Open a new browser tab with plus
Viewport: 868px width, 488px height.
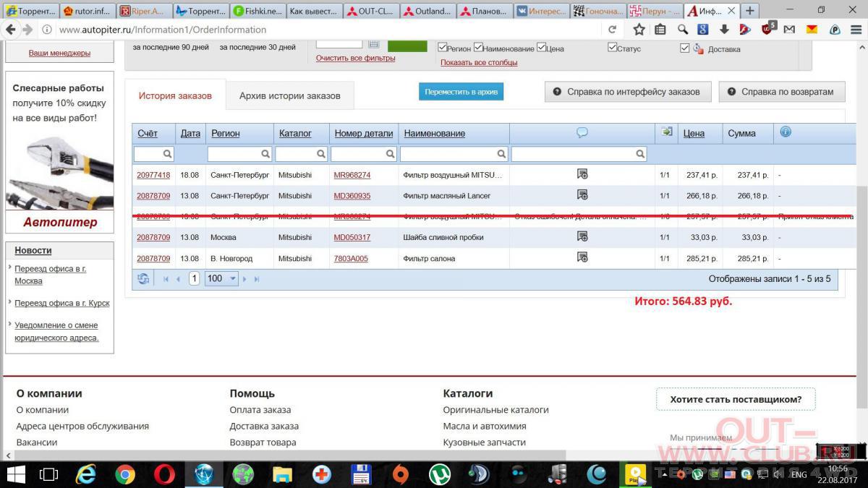tap(749, 11)
